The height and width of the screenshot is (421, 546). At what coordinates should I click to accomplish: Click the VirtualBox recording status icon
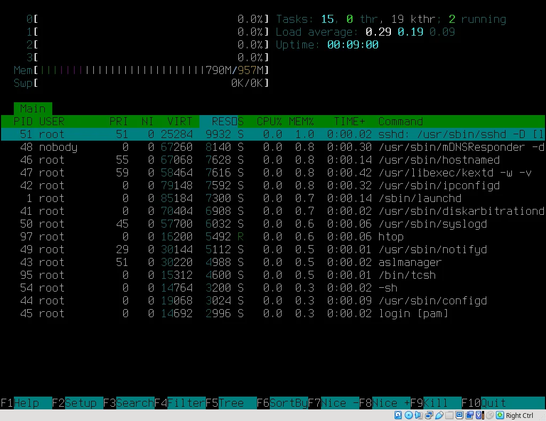click(x=470, y=415)
